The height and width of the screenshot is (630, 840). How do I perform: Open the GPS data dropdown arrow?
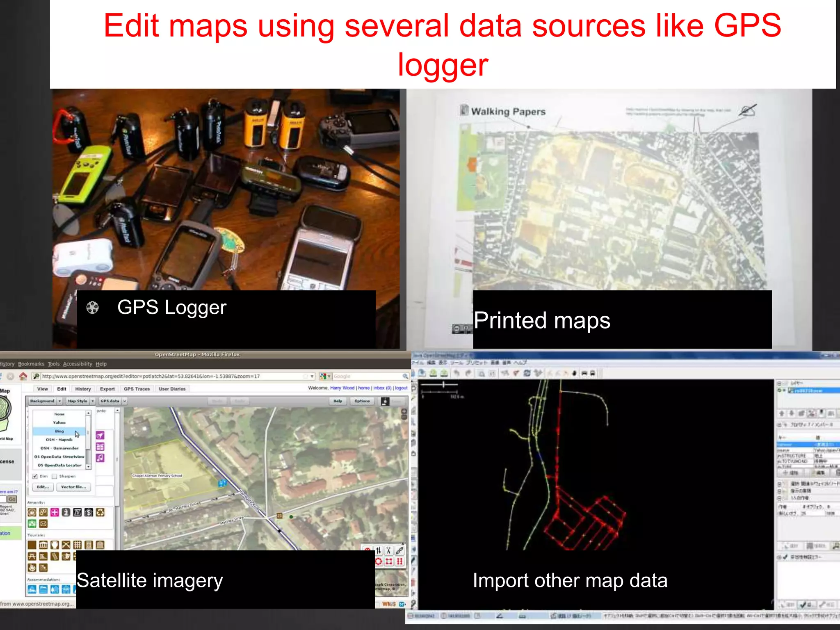pos(124,401)
